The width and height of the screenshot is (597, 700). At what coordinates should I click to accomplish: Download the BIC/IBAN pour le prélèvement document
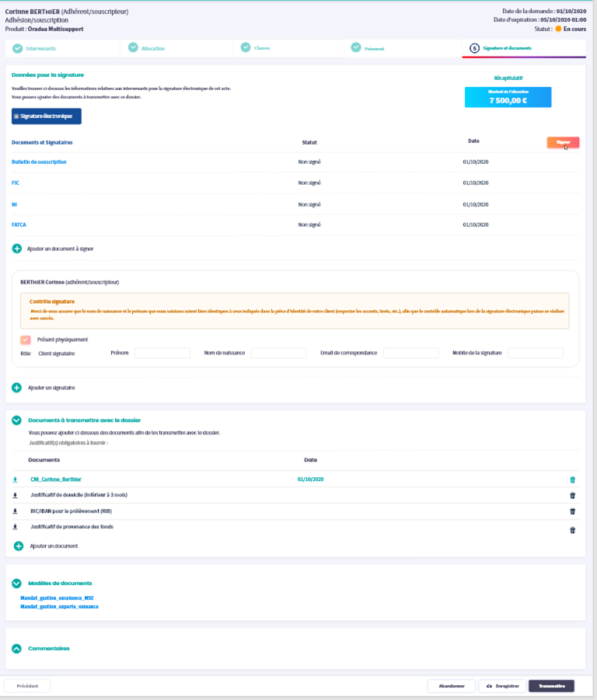click(x=15, y=511)
